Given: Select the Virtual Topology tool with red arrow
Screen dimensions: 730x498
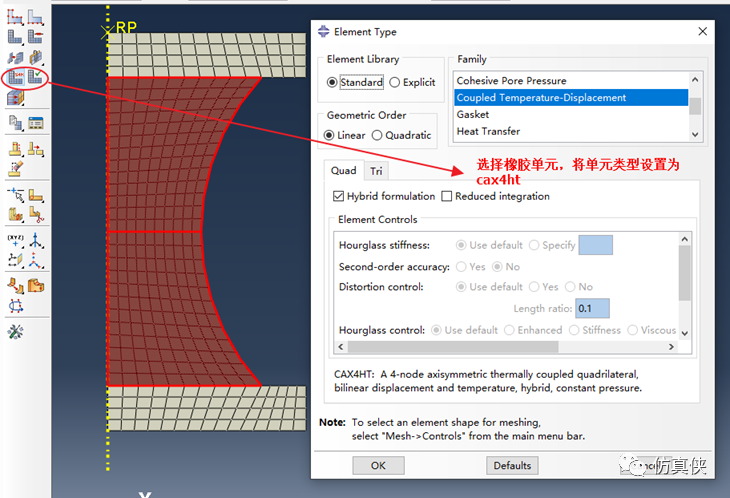Looking at the screenshot, I should tap(35, 149).
